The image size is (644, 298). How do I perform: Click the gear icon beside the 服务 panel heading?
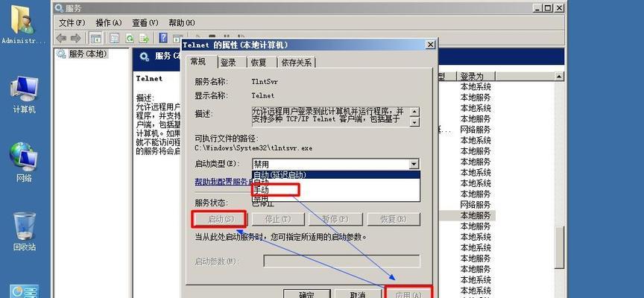click(x=145, y=57)
